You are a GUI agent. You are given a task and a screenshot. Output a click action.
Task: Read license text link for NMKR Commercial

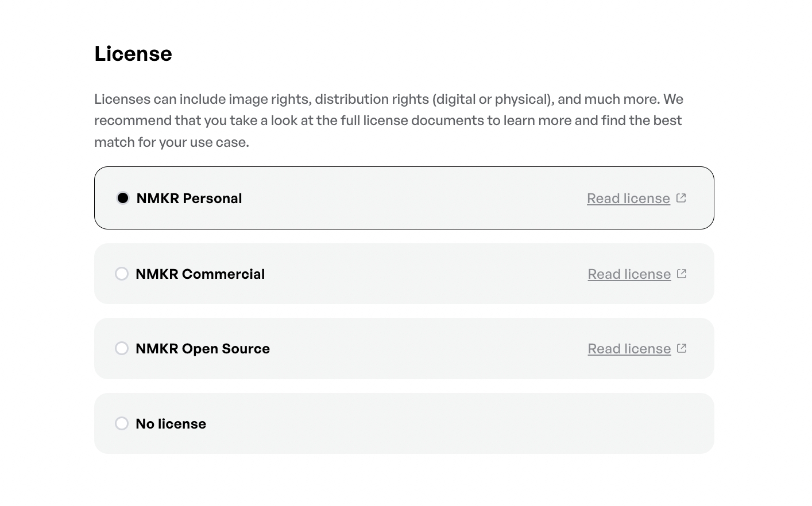(x=629, y=274)
